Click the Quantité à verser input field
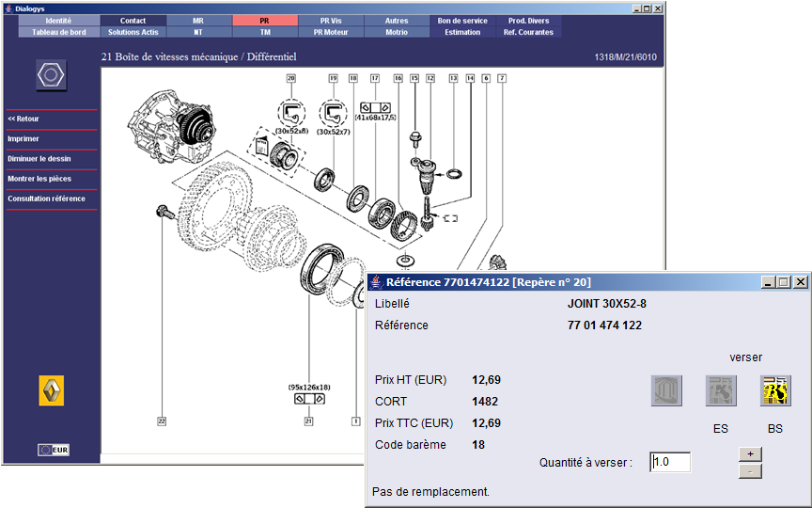812x508 pixels. pyautogui.click(x=669, y=462)
